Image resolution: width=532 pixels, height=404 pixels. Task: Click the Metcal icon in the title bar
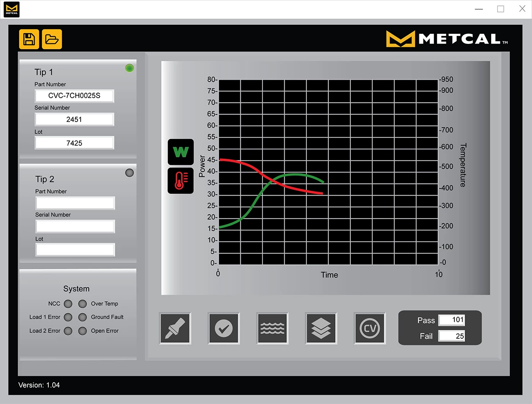[12, 9]
